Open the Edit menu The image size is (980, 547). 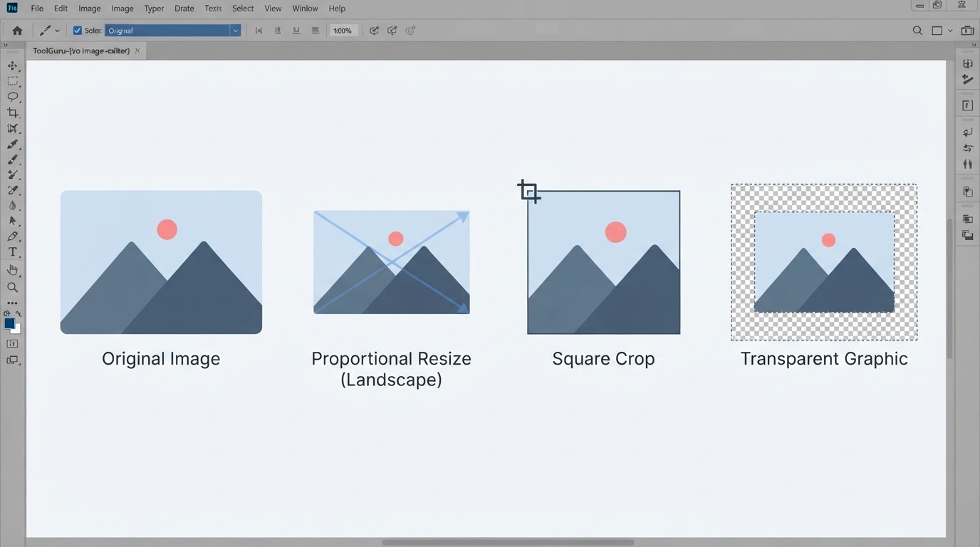point(61,9)
